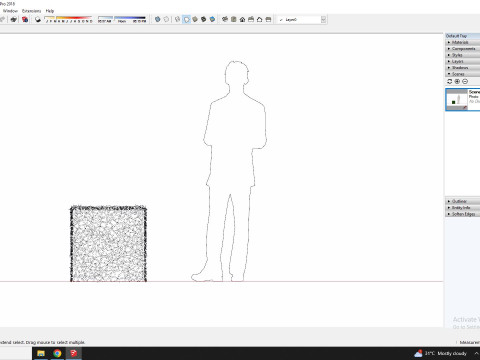
Task: Open the Extensions menu
Action: point(32,11)
